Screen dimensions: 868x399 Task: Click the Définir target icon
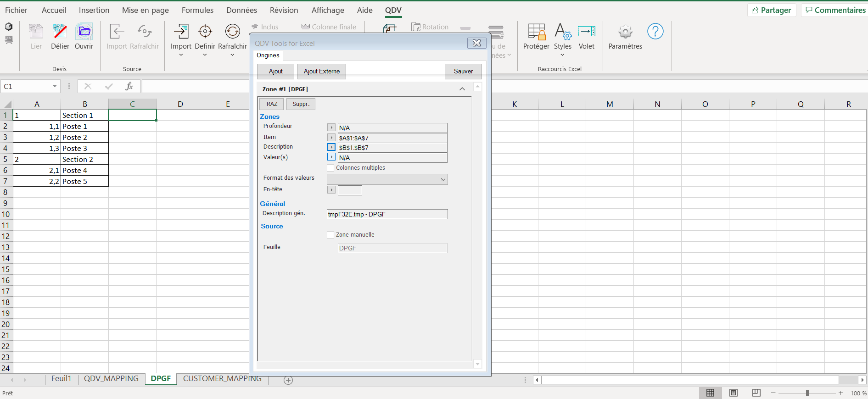(x=205, y=32)
